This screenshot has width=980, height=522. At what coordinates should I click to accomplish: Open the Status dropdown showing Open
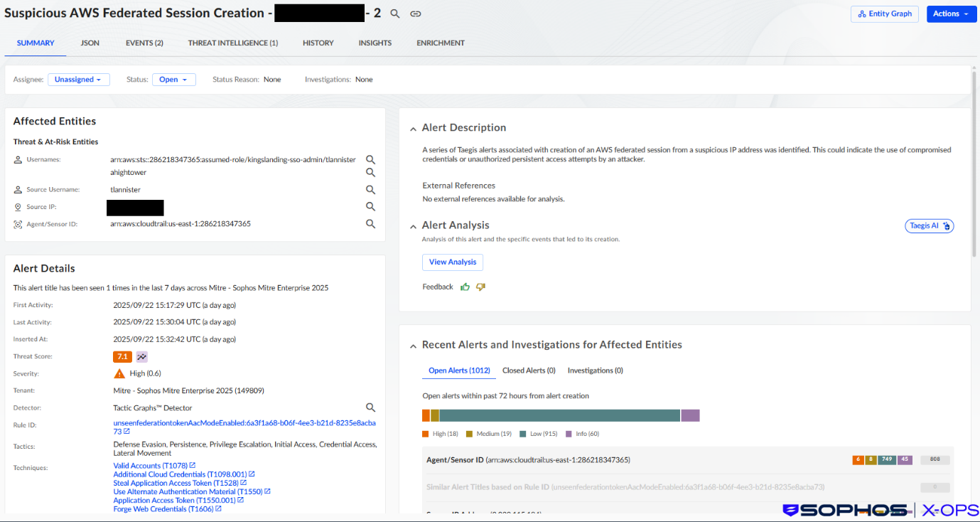pyautogui.click(x=173, y=79)
